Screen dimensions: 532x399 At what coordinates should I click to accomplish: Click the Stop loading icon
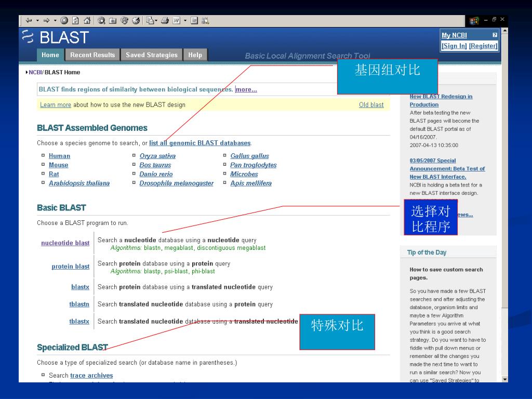(x=64, y=21)
